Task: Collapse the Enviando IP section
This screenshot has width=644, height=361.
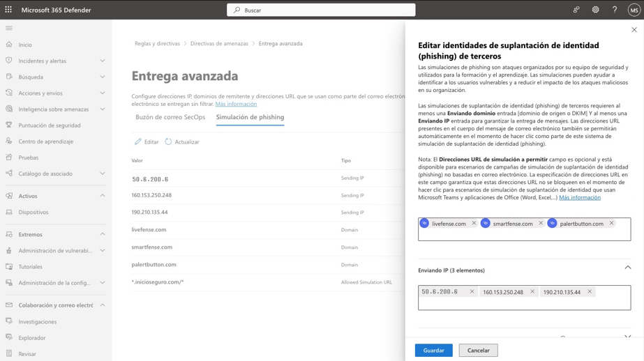Action: click(627, 268)
